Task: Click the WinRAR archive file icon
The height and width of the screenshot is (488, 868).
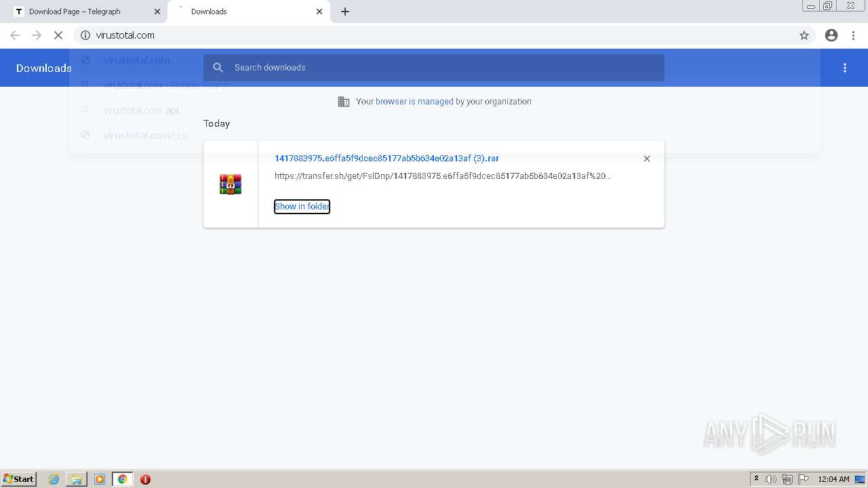Action: (x=231, y=184)
